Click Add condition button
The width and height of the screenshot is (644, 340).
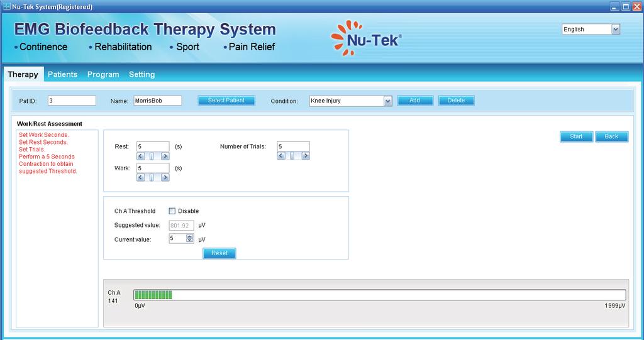[415, 101]
